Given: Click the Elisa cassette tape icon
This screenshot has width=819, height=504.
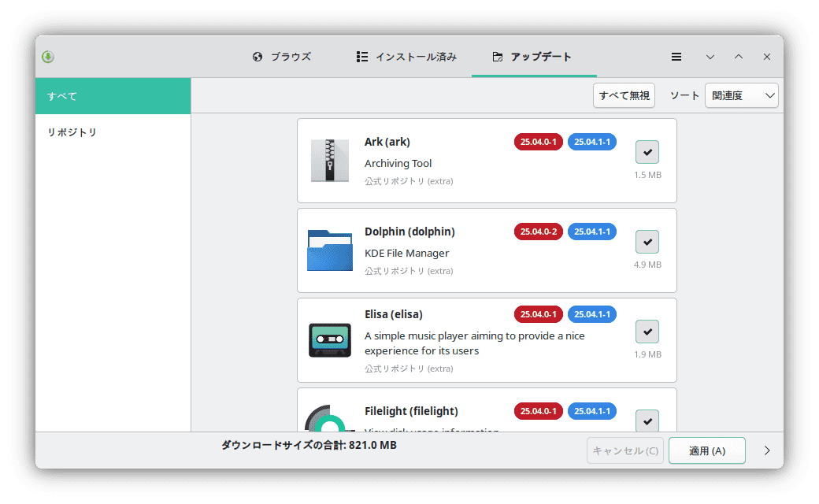Looking at the screenshot, I should point(330,340).
